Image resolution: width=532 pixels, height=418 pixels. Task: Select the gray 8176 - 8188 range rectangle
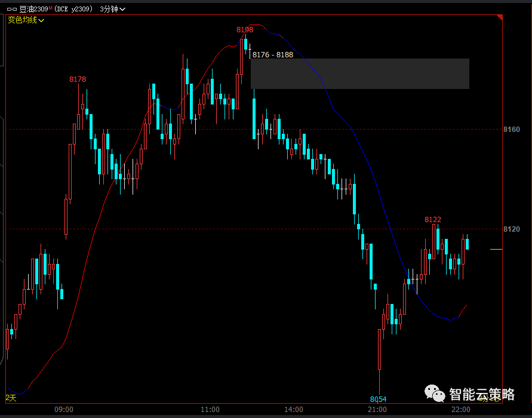(x=359, y=73)
